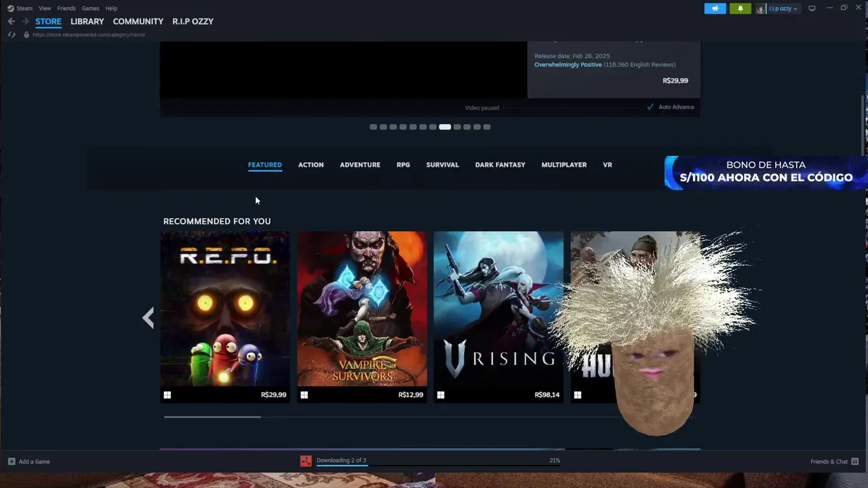Click the recommended carousel horizontal scrollbar
868x488 pixels.
[x=212, y=417]
